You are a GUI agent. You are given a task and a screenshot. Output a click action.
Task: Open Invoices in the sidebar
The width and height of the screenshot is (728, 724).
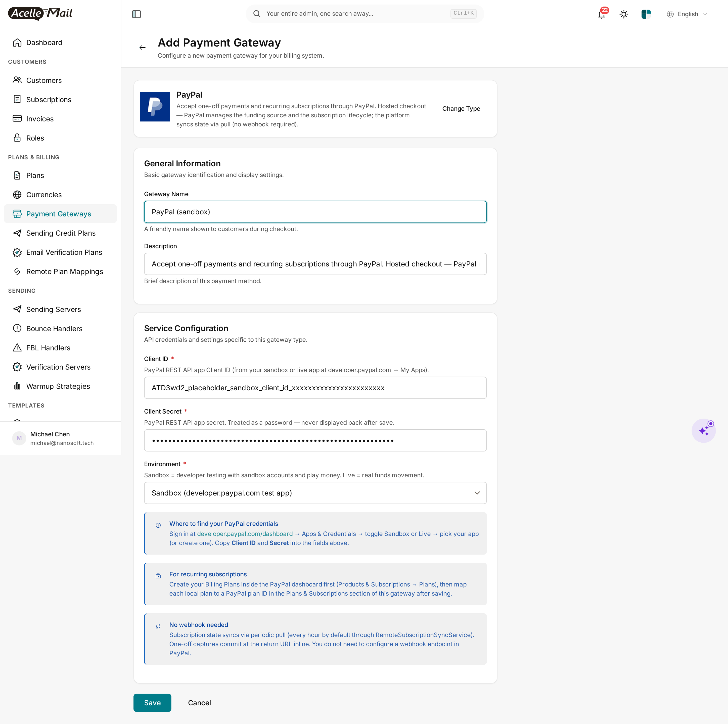[x=60, y=119]
